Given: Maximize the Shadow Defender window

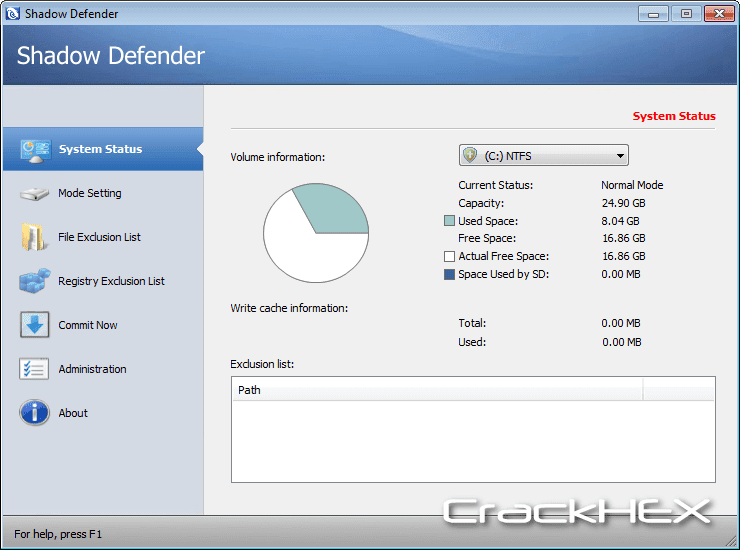Looking at the screenshot, I should (686, 14).
